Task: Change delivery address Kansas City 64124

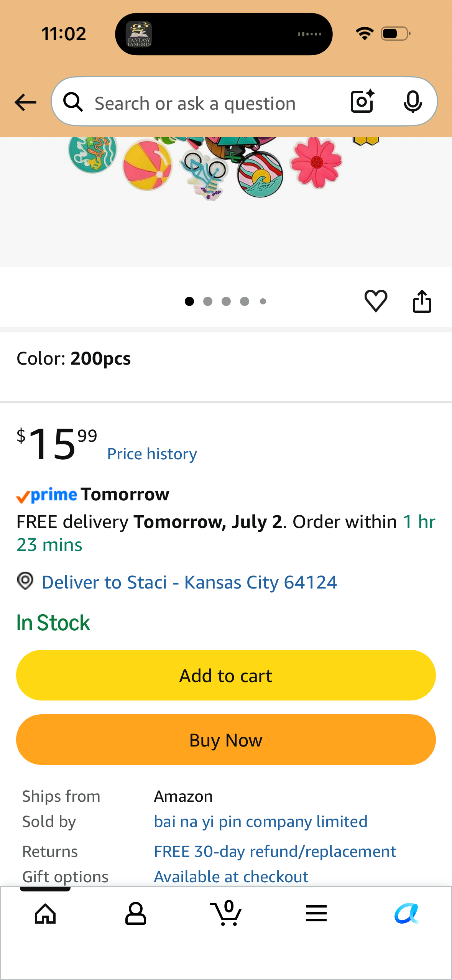Action: pos(189,582)
